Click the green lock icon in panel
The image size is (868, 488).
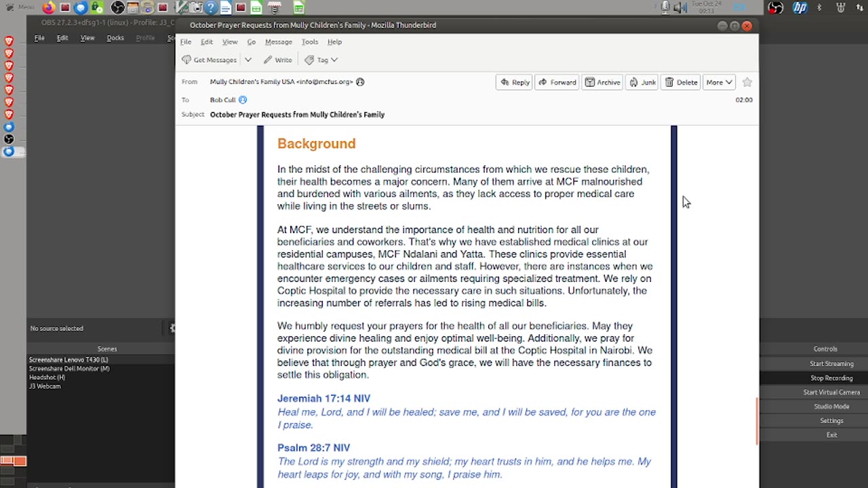pyautogui.click(x=97, y=7)
